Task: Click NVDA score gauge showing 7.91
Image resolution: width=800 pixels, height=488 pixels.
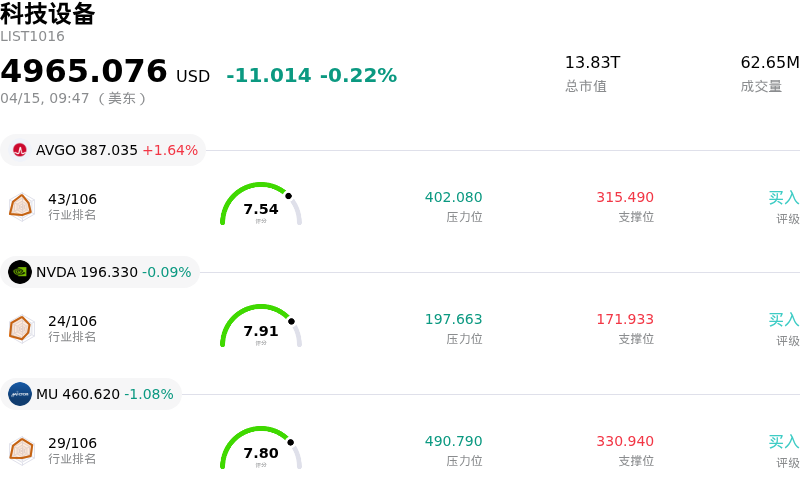Action: (261, 328)
